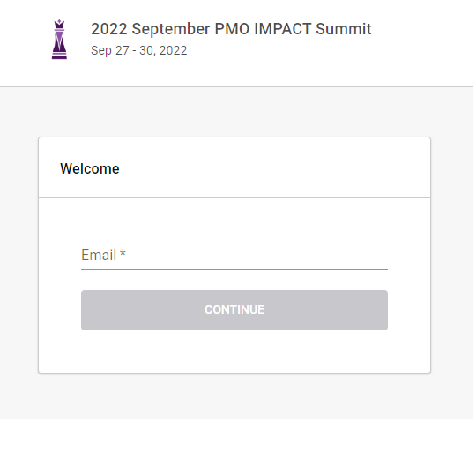Viewport: 476px width, 467px height.
Task: Submit the form with the gray CONTINUE button
Action: (234, 310)
